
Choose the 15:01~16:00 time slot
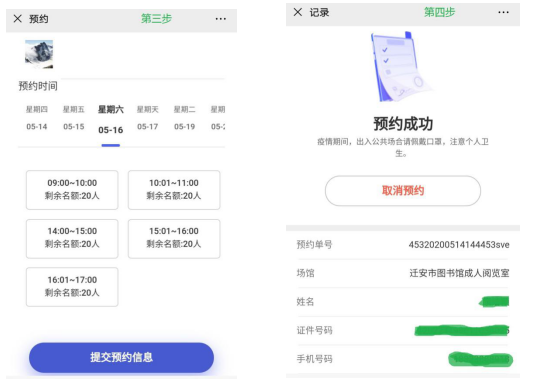point(174,238)
